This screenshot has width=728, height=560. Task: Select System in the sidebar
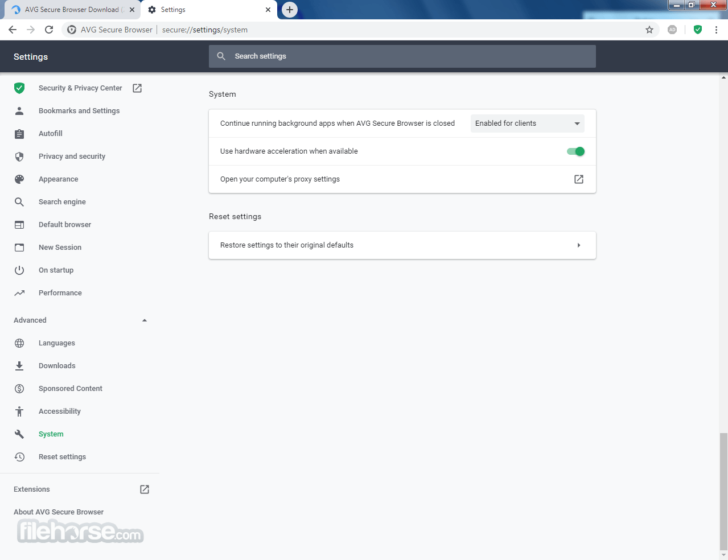pyautogui.click(x=51, y=434)
